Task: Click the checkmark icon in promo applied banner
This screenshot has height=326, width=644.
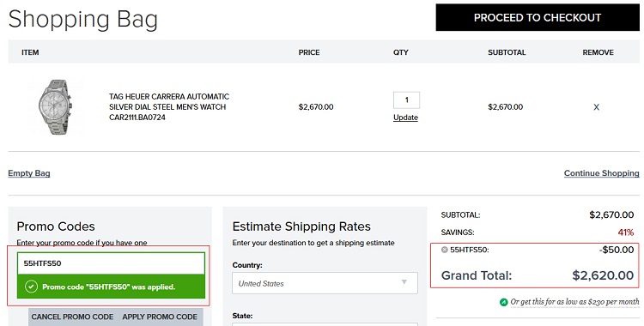Action: 31,287
